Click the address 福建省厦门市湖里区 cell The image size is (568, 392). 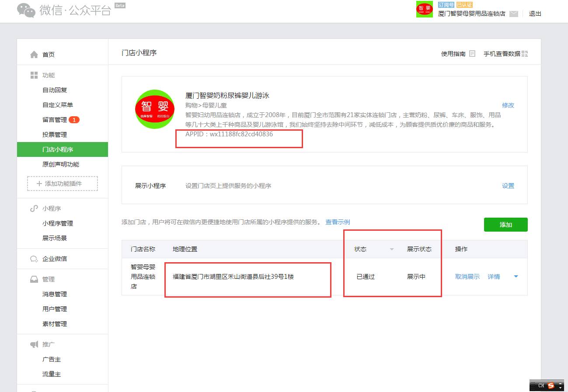(x=233, y=277)
